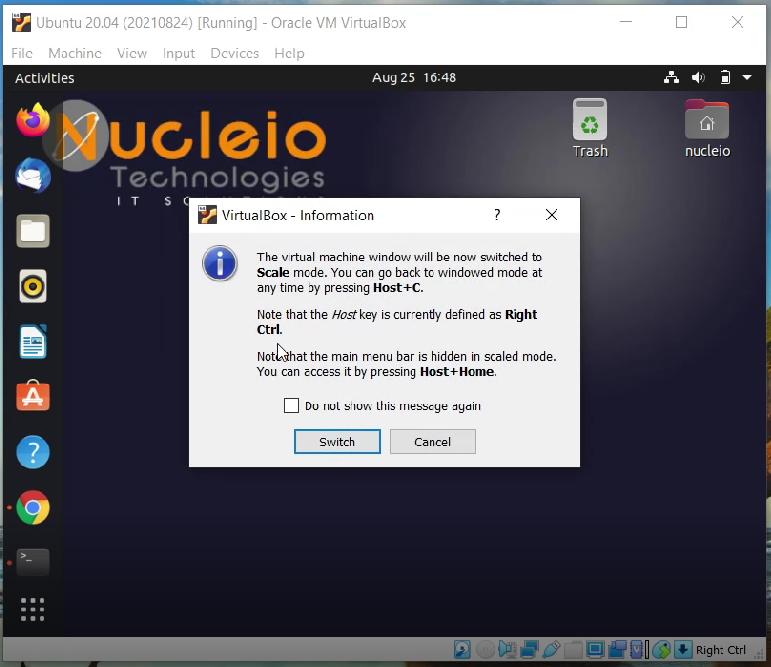Click the Right Ctrl host key label

[x=721, y=650]
